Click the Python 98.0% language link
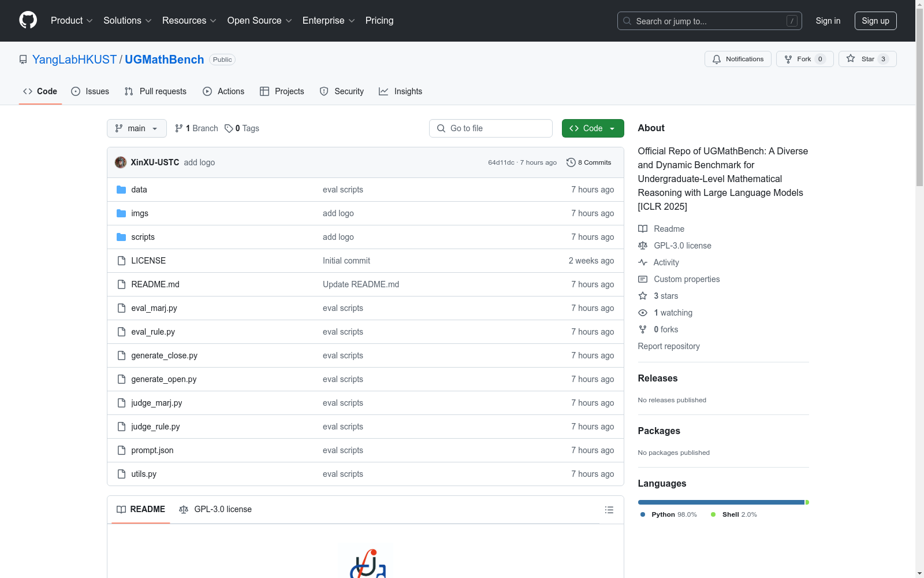The height and width of the screenshot is (578, 924). coord(669,514)
